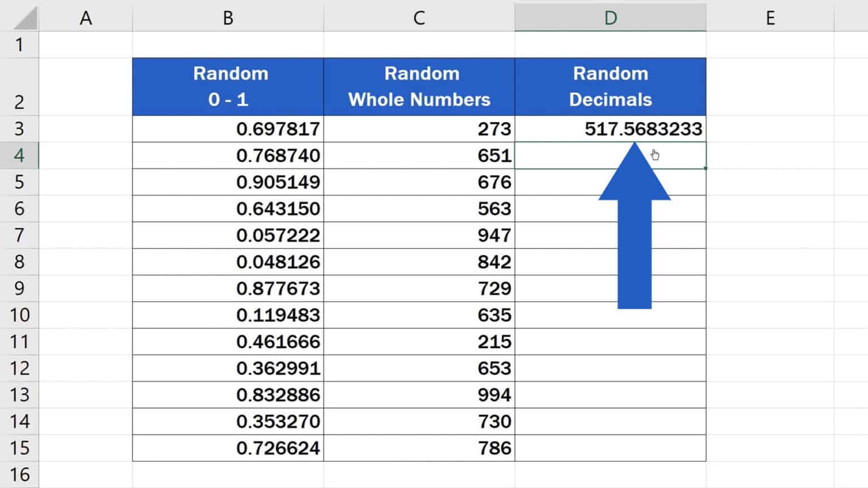The height and width of the screenshot is (488, 868).
Task: Click the 'Random 0 - 1' header cell
Action: pos(228,87)
